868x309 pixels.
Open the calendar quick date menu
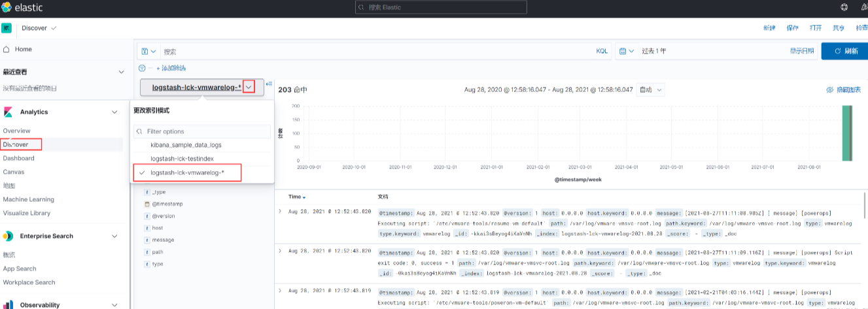[x=626, y=51]
